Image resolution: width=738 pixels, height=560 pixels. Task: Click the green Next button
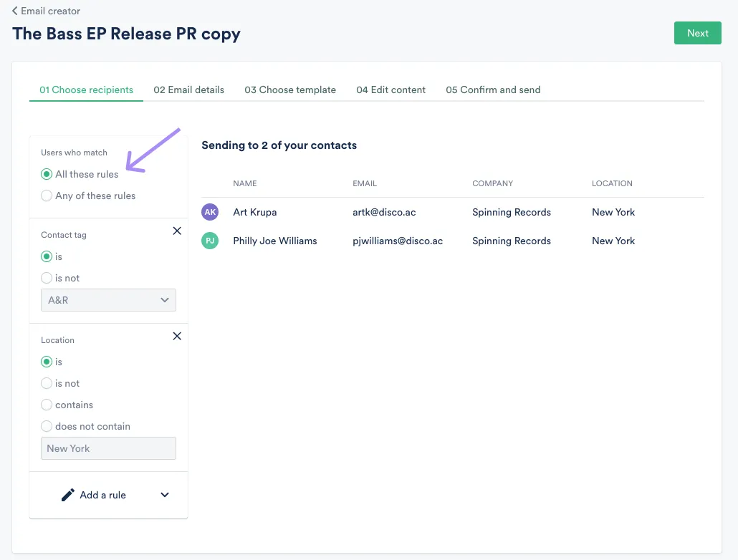pyautogui.click(x=696, y=32)
